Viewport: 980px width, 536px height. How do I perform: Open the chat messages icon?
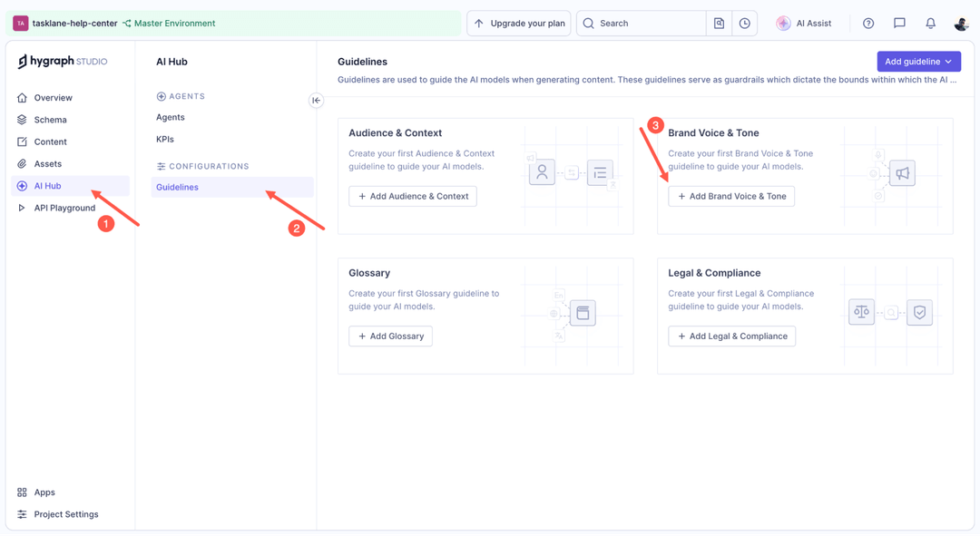coord(899,23)
